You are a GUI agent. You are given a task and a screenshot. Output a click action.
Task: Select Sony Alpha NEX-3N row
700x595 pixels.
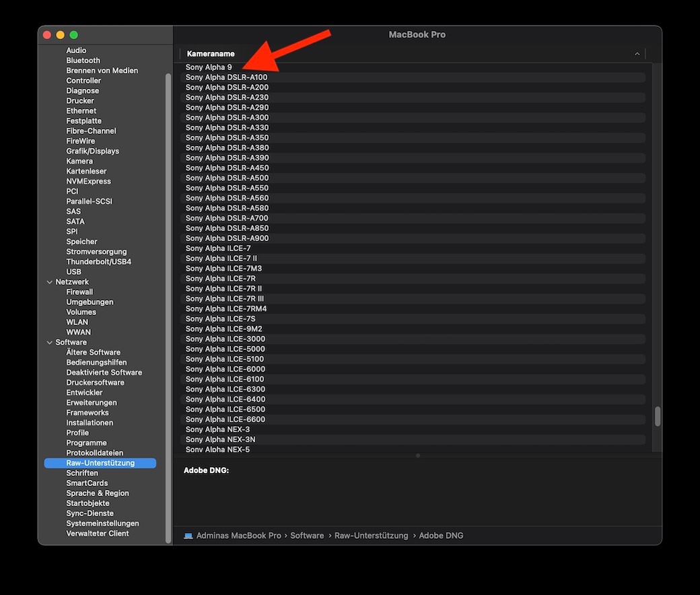tap(413, 440)
